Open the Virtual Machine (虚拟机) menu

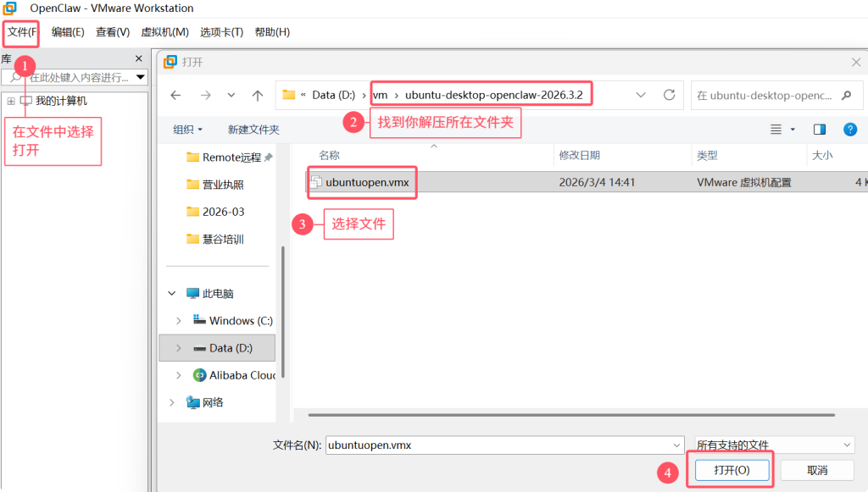164,32
